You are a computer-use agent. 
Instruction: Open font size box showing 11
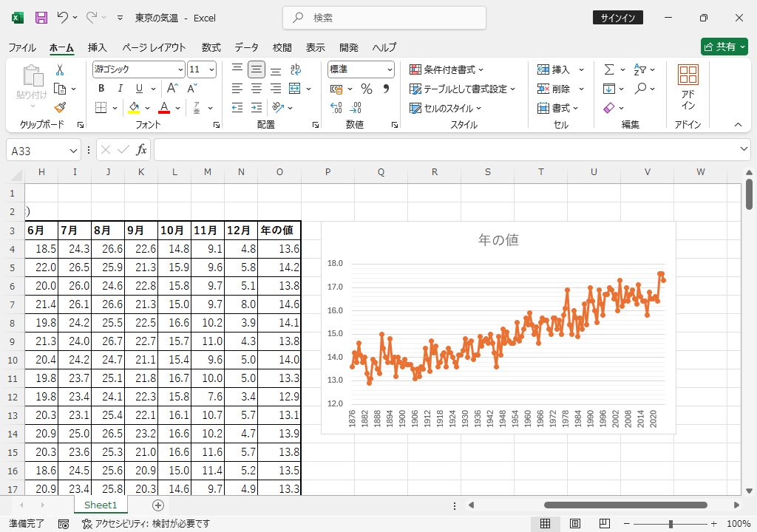point(202,69)
